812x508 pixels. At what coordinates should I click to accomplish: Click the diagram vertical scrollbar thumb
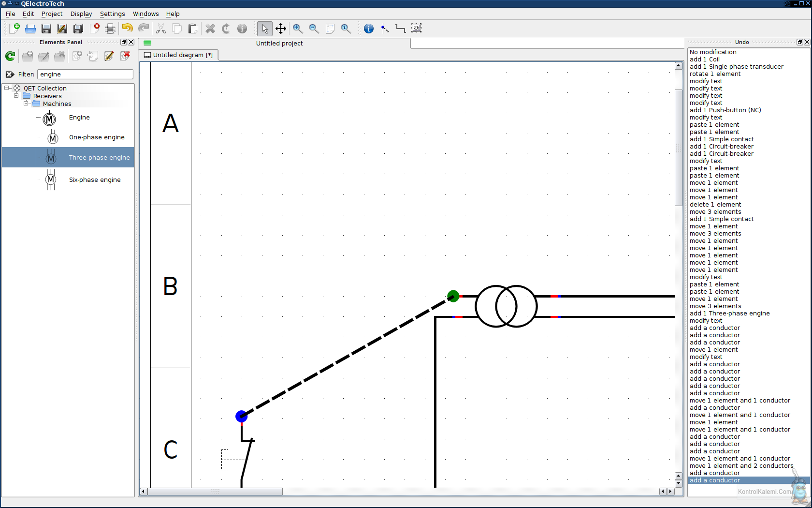(679, 147)
